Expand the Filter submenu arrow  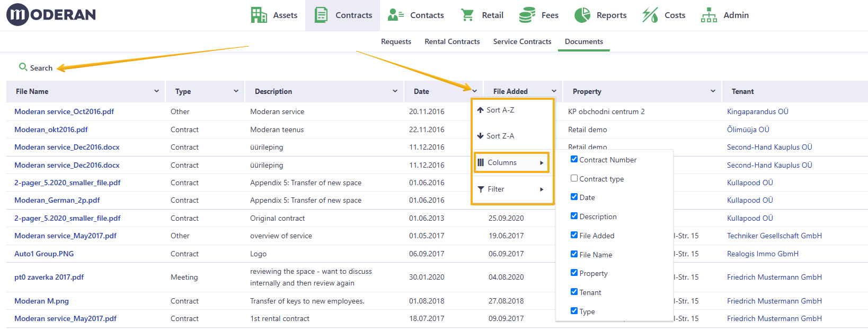coord(542,189)
